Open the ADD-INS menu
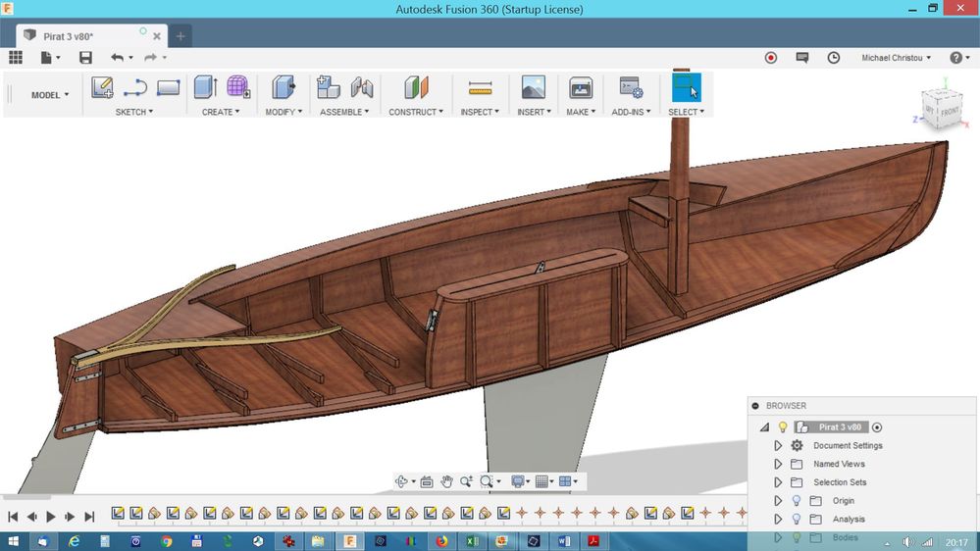This screenshot has height=551, width=980. [x=631, y=112]
